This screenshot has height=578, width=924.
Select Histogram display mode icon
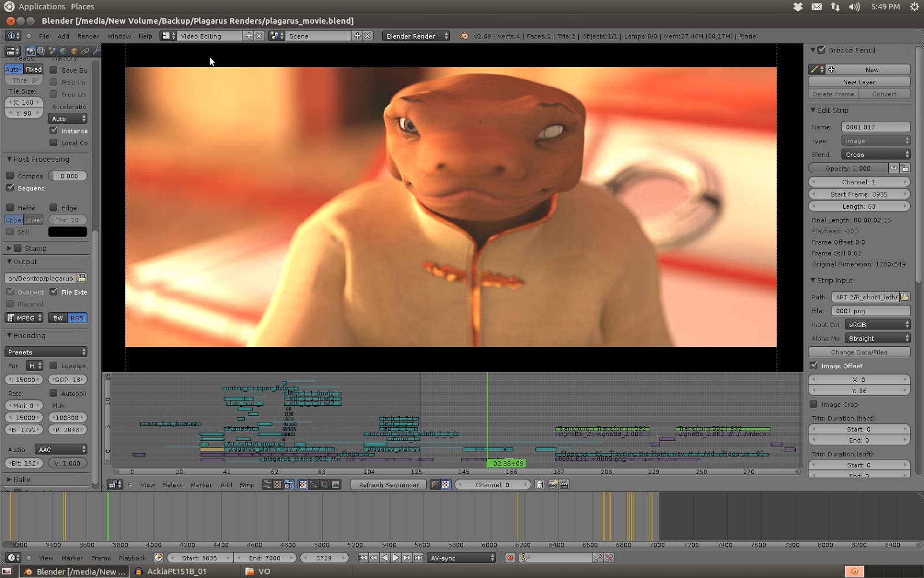point(336,484)
